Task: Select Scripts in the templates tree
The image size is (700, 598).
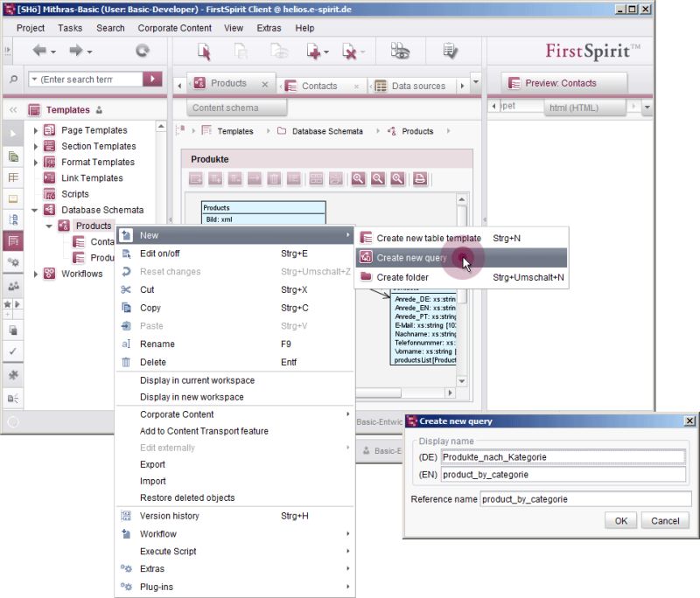Action: click(75, 194)
